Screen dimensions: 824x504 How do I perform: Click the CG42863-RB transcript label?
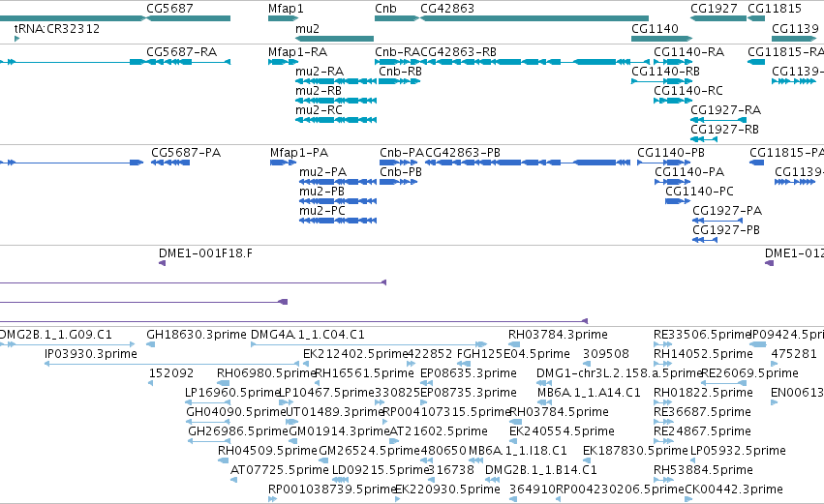coord(458,52)
